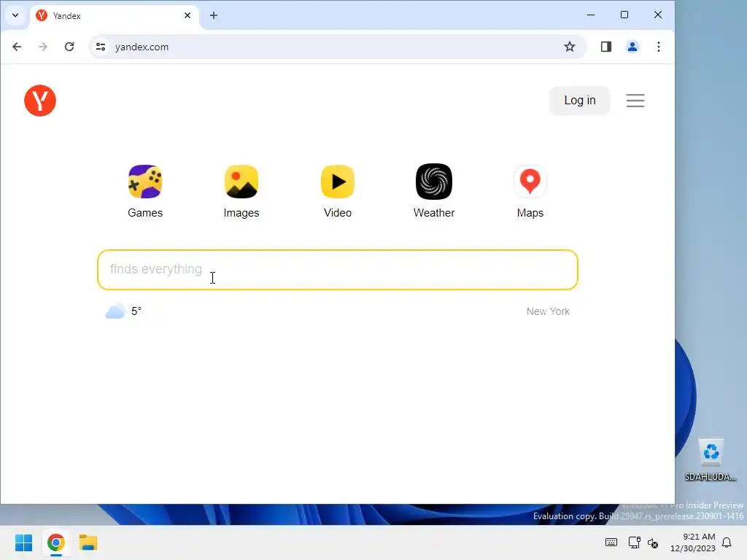The image size is (747, 560).
Task: View site information icon in address bar
Action: pos(101,47)
